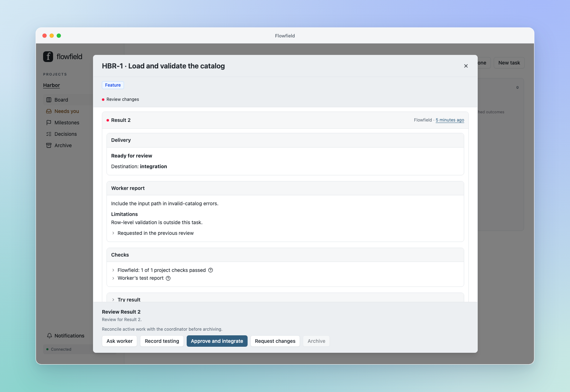Click the Record testing button
The height and width of the screenshot is (392, 570).
[162, 341]
